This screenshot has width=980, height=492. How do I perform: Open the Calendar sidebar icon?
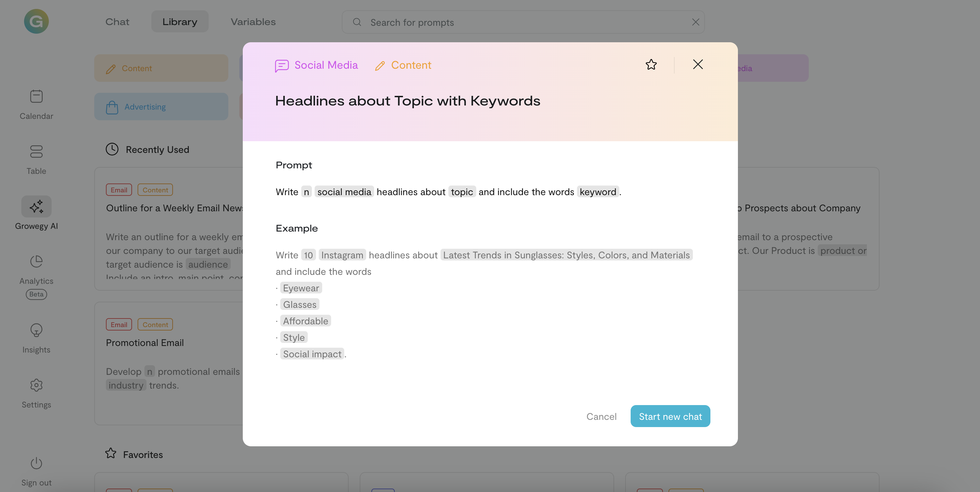(36, 97)
